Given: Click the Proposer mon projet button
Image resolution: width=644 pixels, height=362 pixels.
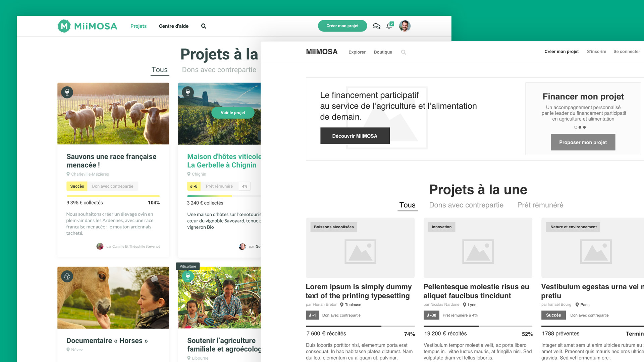Looking at the screenshot, I should click(583, 142).
